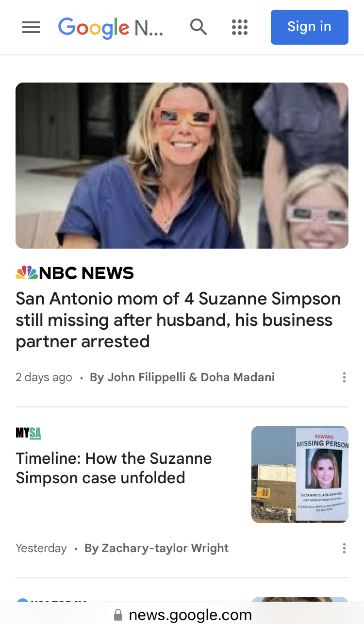Tap the lock icon in address bar
The height and width of the screenshot is (624, 364).
[x=118, y=616]
